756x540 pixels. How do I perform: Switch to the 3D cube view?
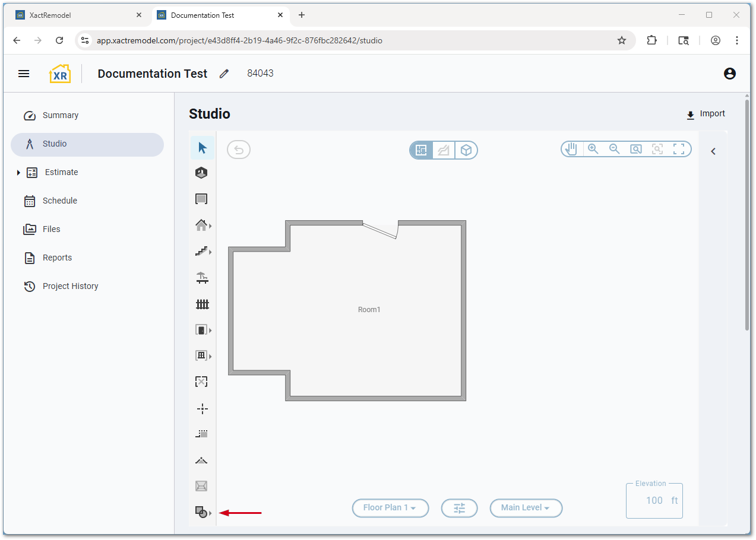[x=466, y=150]
